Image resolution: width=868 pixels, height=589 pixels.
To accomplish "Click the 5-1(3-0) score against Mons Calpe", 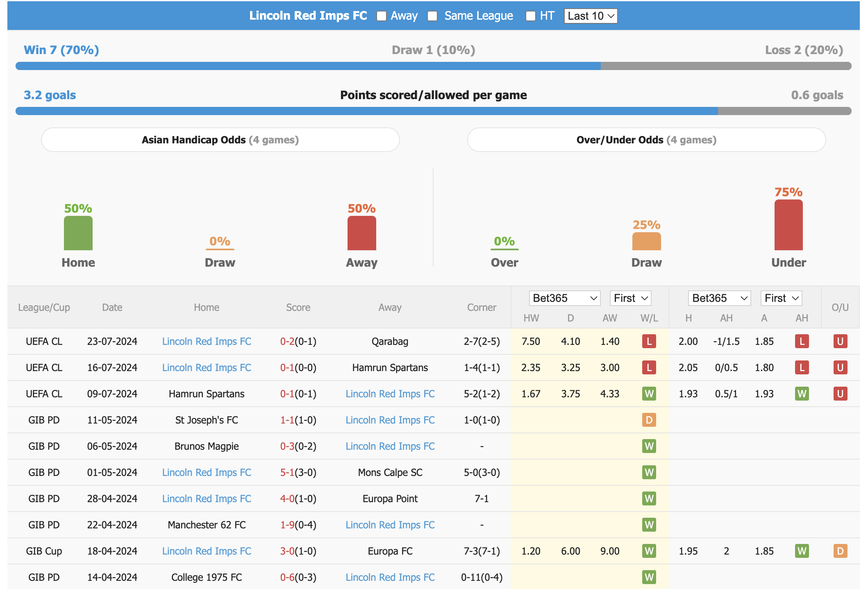I will point(298,472).
